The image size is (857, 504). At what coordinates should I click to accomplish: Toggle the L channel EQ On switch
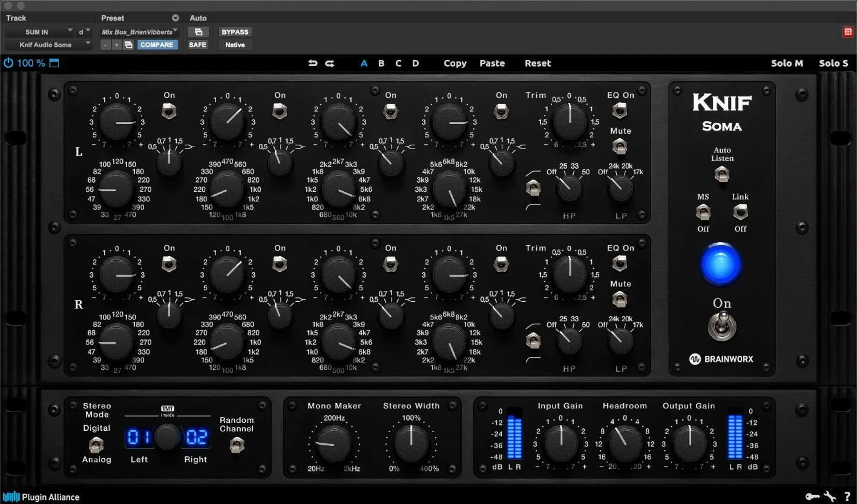pos(619,110)
